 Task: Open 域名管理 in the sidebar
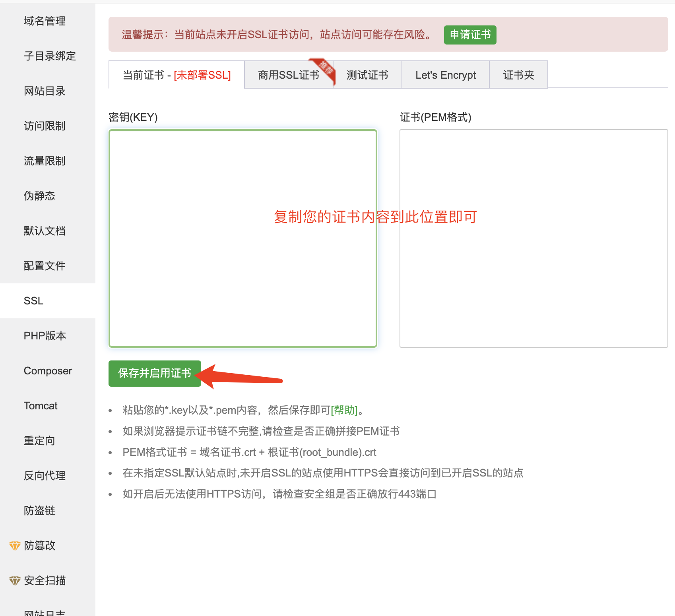(x=45, y=21)
